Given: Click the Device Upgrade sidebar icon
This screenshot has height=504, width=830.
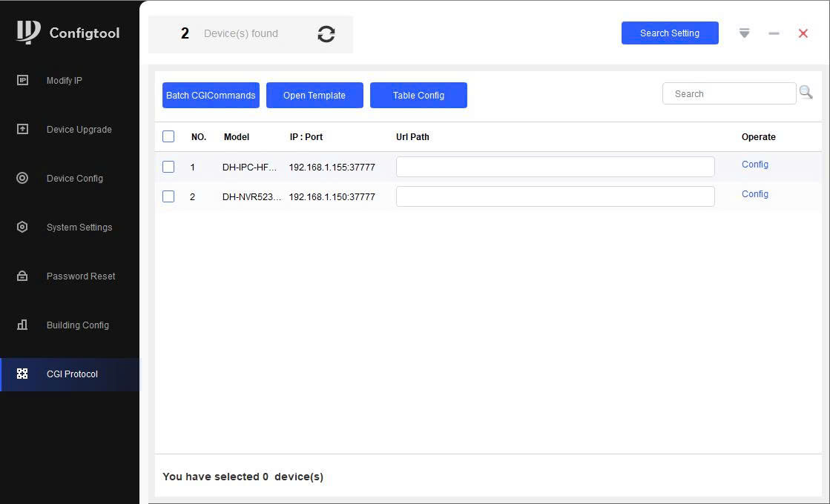Looking at the screenshot, I should point(22,129).
